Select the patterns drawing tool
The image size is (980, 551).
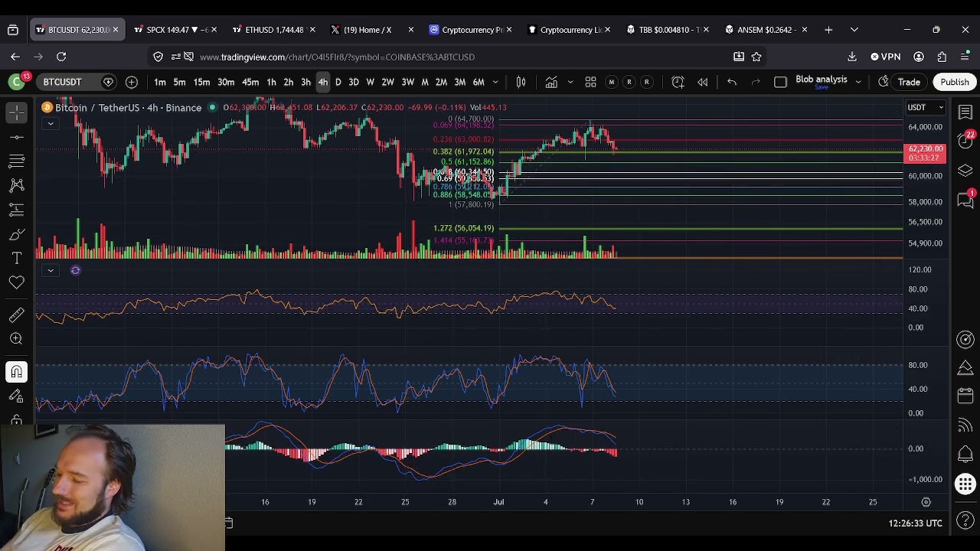click(16, 185)
